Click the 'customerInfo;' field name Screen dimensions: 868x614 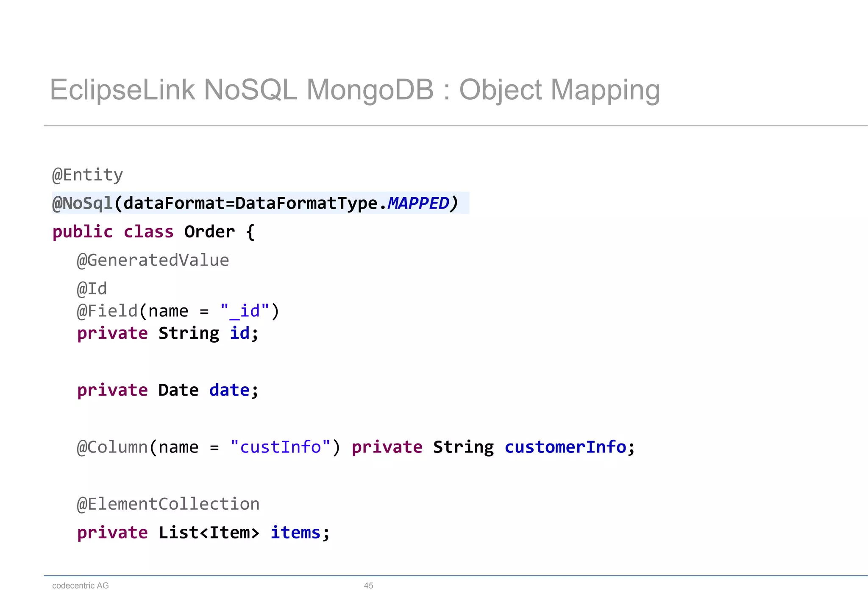570,447
